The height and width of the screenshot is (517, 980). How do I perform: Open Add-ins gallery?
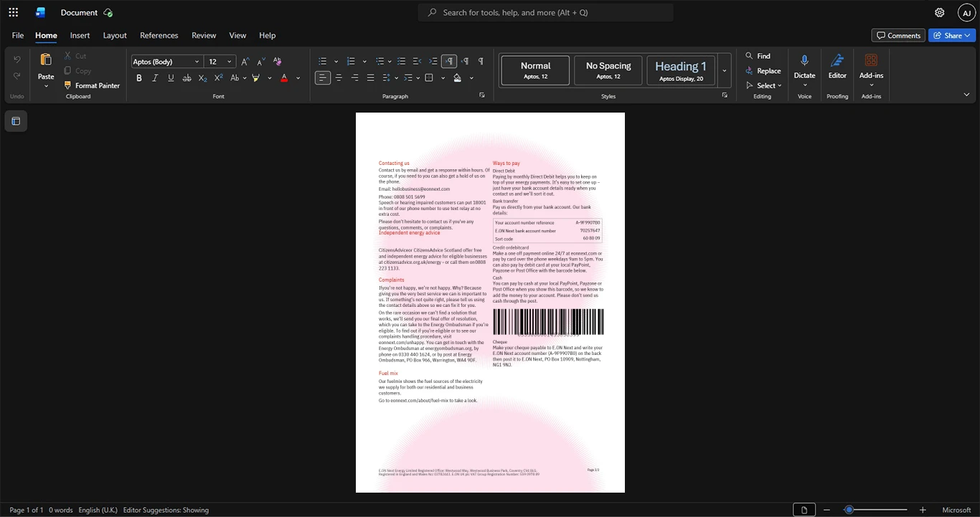pos(871,70)
